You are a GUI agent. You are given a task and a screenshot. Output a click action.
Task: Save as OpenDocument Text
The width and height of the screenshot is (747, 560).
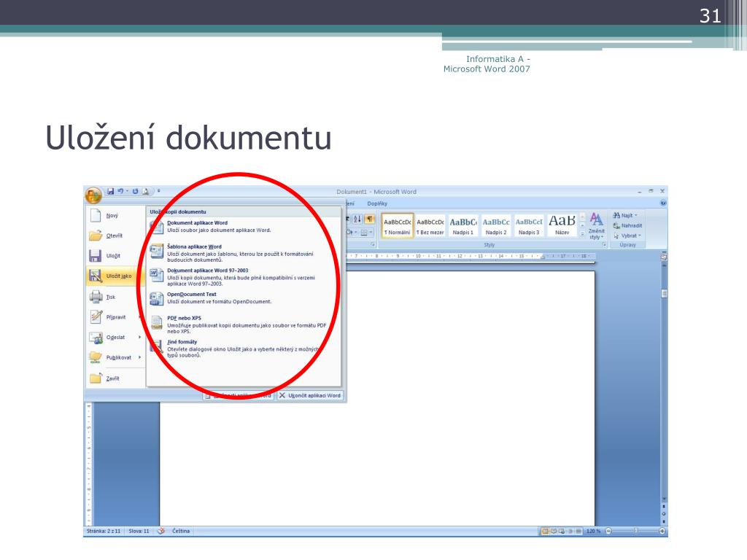coord(244,297)
